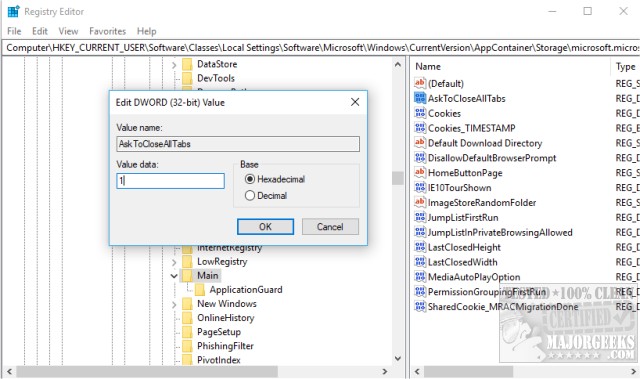Click the LastClosedWidth DWORD icon
640x379 pixels.
(x=420, y=262)
